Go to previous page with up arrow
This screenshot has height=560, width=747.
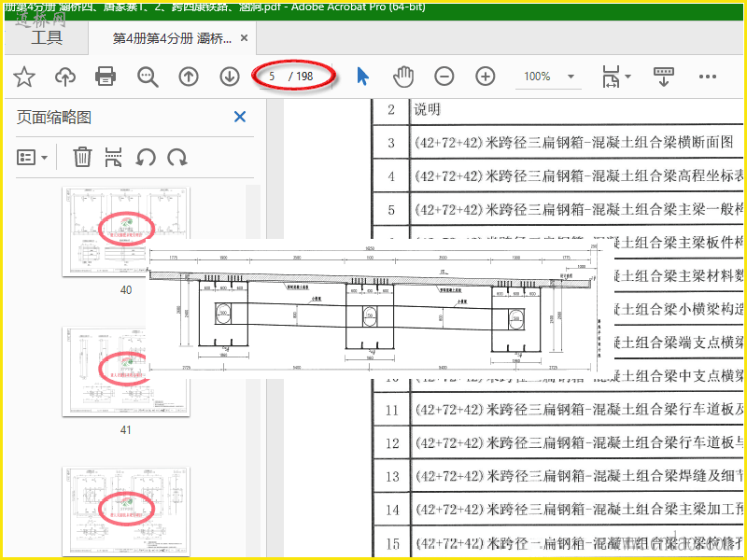click(189, 77)
